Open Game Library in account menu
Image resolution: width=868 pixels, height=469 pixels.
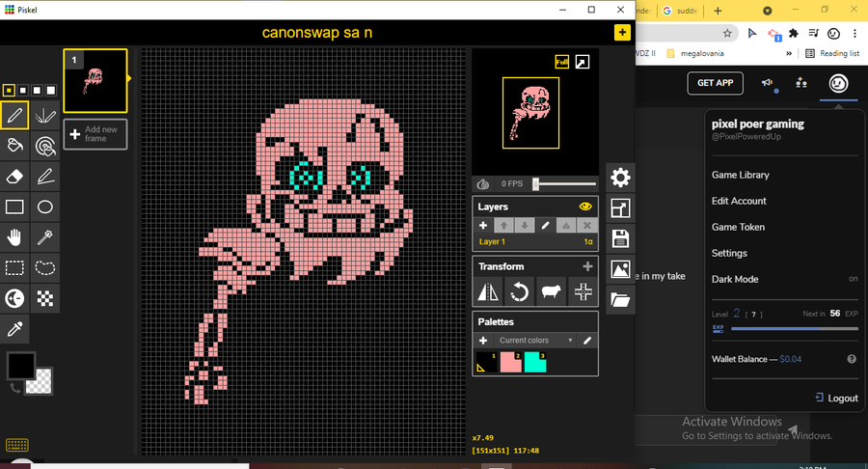(740, 175)
